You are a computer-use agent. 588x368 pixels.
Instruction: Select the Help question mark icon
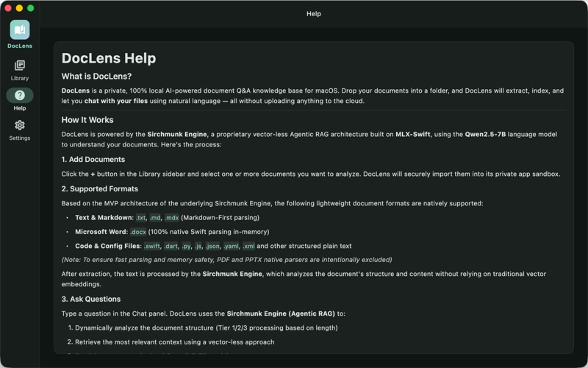point(20,96)
